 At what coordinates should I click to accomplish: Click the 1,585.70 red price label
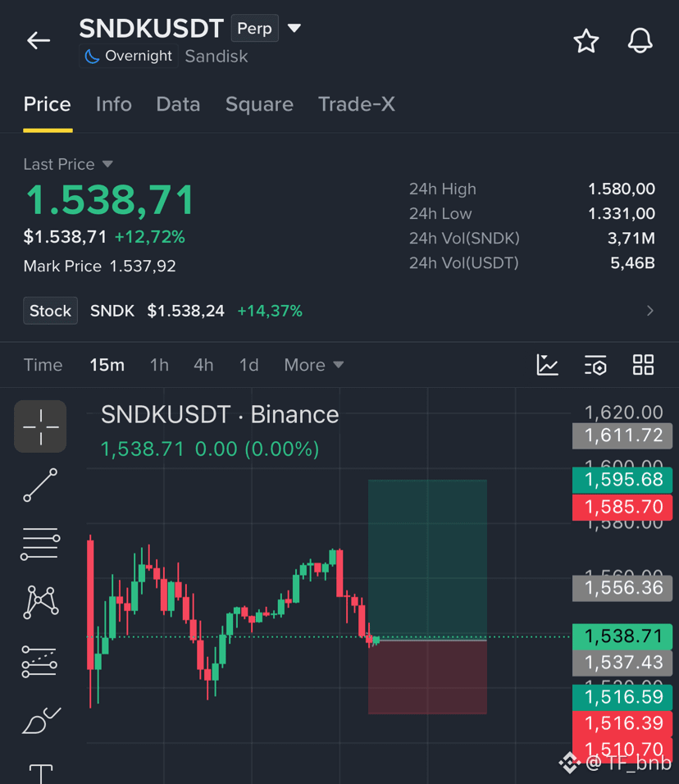[x=622, y=507]
